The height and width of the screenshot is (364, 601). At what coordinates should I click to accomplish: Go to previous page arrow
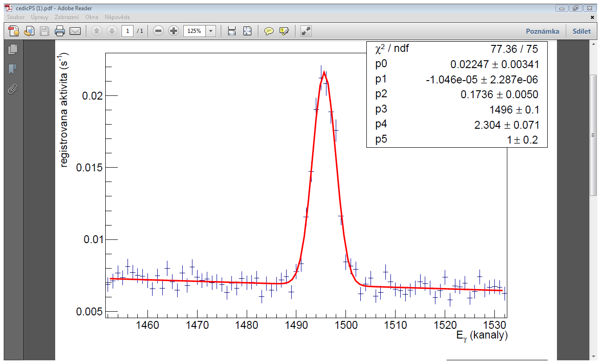pyautogui.click(x=96, y=31)
